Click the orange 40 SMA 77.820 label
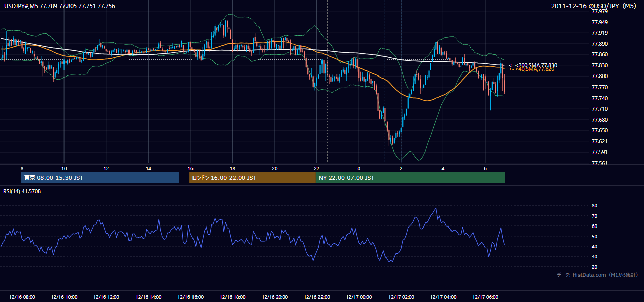The height and width of the screenshot is (302, 644). pyautogui.click(x=531, y=69)
